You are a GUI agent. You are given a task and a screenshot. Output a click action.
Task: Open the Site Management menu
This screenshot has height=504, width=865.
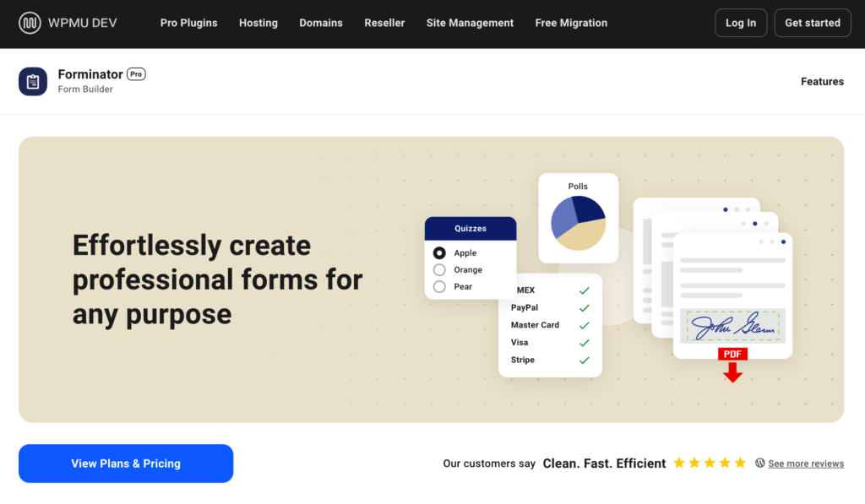click(470, 23)
